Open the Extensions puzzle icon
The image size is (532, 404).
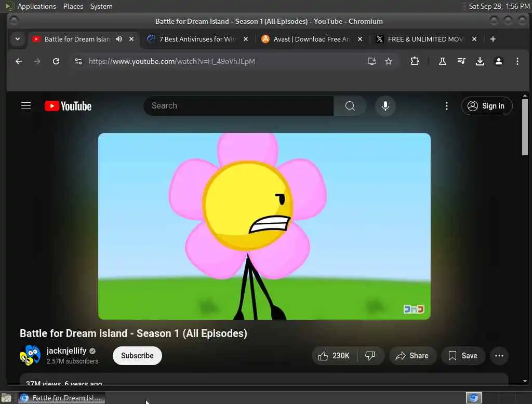tap(415, 61)
